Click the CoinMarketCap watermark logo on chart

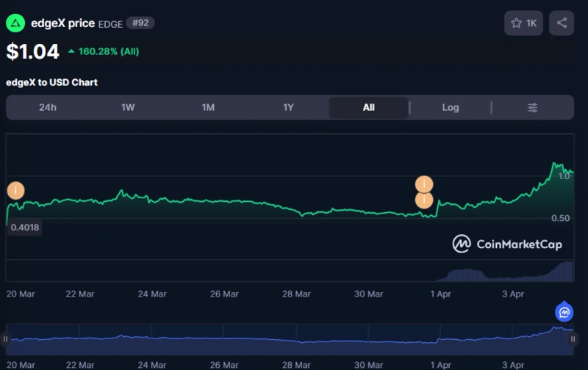point(507,244)
